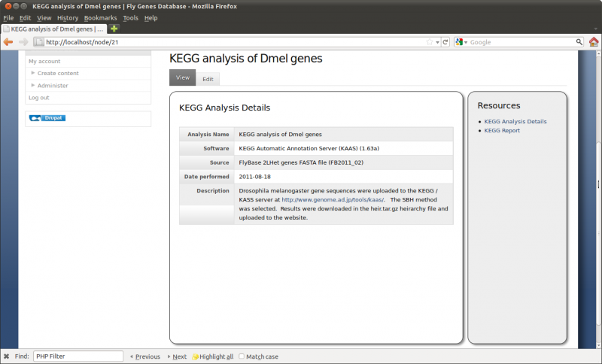Screen dimensions: 602x364
Task: Select the KEGG analysis browser tab
Action: click(53, 29)
